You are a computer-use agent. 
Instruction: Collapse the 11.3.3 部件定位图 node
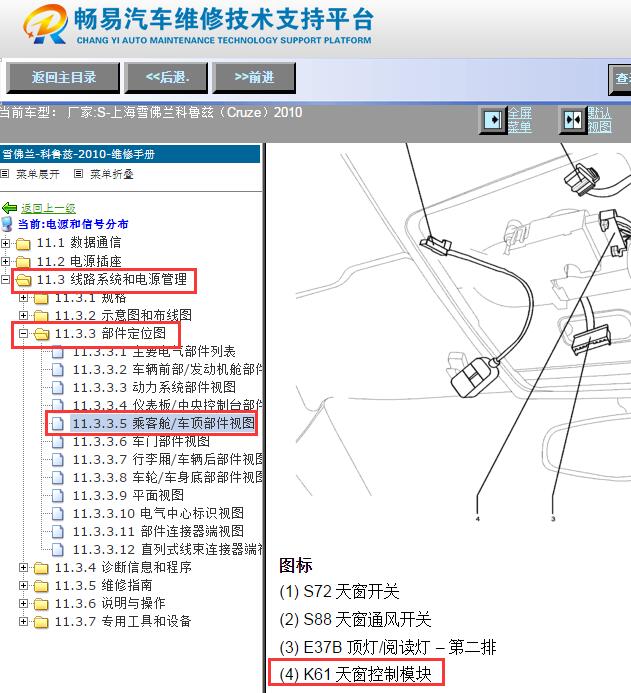23,333
